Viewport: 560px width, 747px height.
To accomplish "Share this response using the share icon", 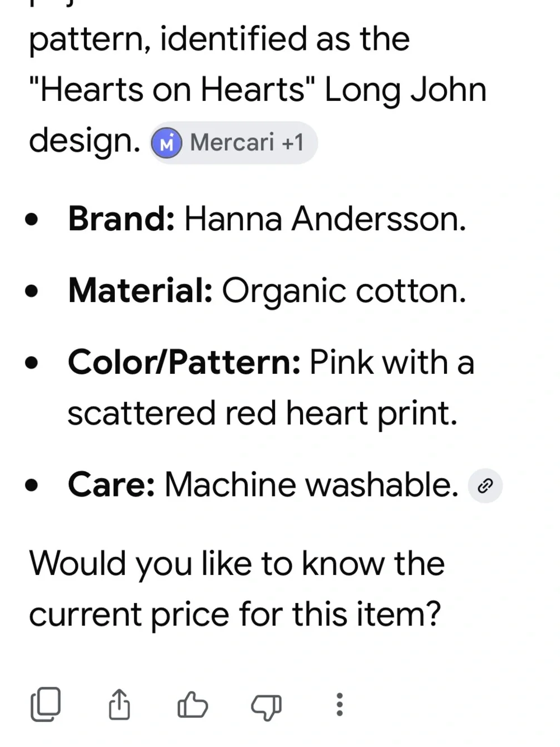I will (119, 704).
